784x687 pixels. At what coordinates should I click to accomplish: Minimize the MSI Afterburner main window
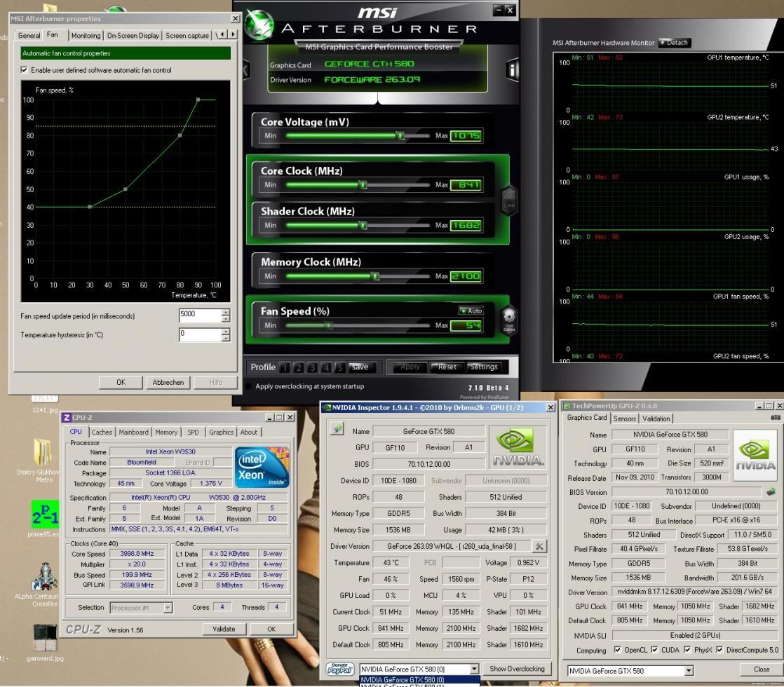click(x=497, y=10)
